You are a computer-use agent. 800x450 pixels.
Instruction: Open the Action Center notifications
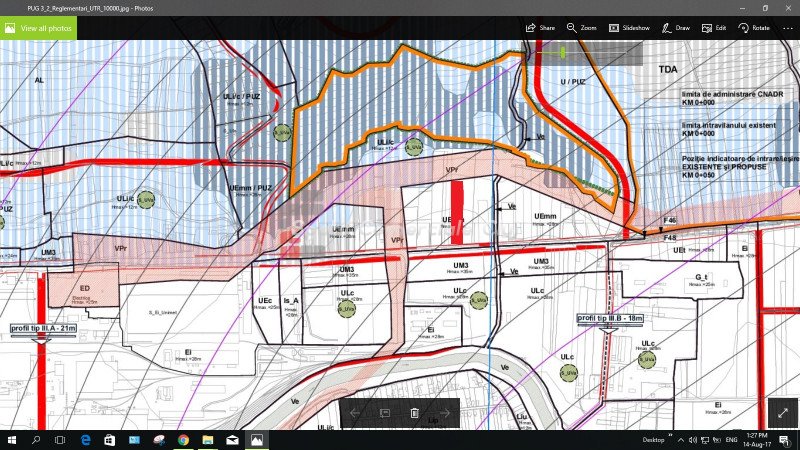pos(787,440)
